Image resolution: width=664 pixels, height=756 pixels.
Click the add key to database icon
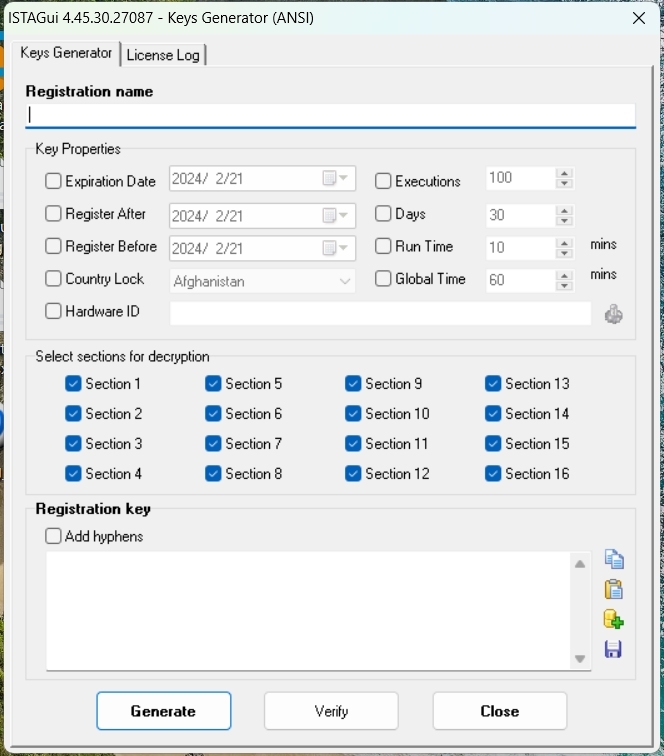pos(614,619)
